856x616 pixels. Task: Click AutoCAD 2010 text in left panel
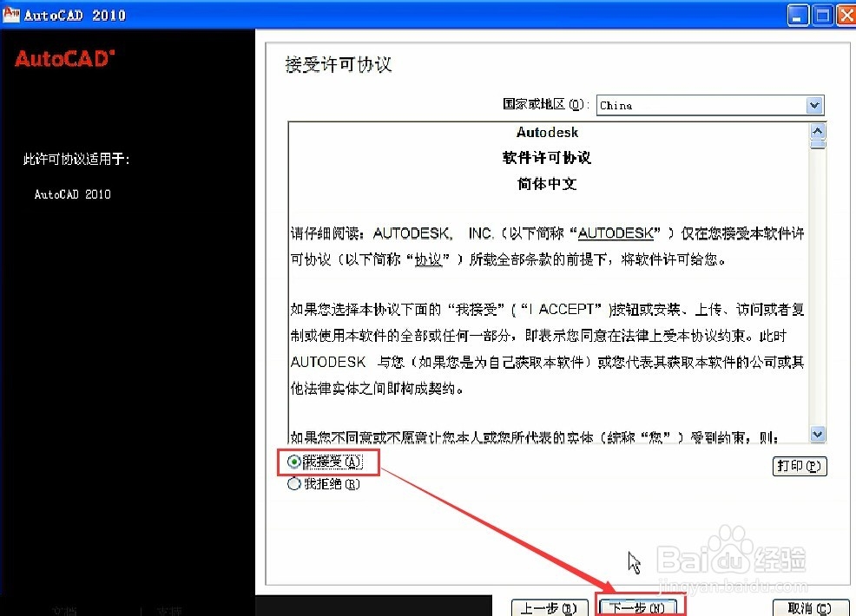point(73,194)
